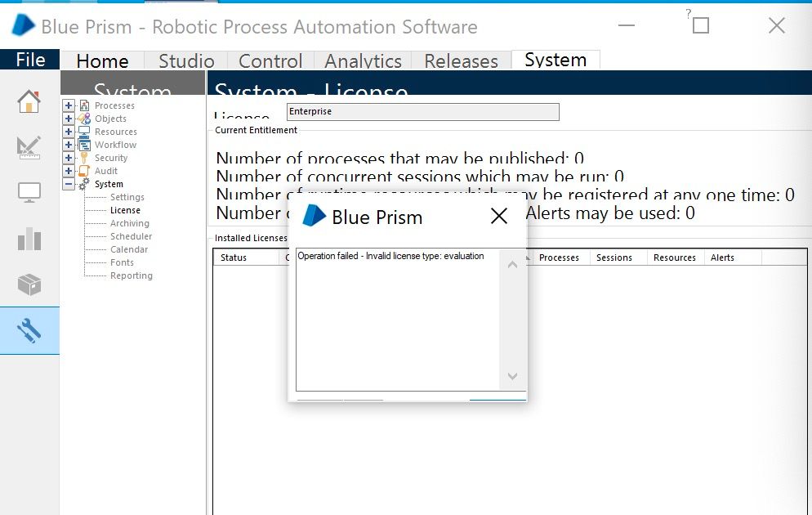This screenshot has width=812, height=515.
Task: Sort by Status column header
Action: (246, 257)
